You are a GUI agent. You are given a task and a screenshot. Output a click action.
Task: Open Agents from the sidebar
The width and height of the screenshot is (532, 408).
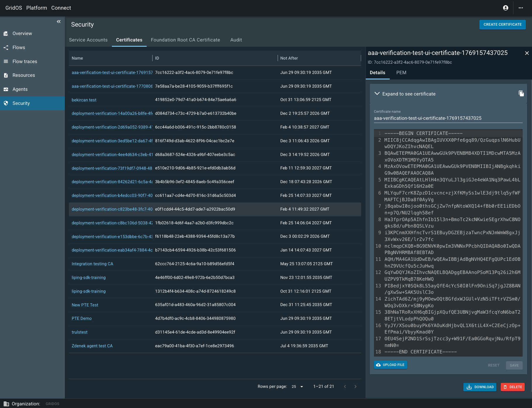20,89
